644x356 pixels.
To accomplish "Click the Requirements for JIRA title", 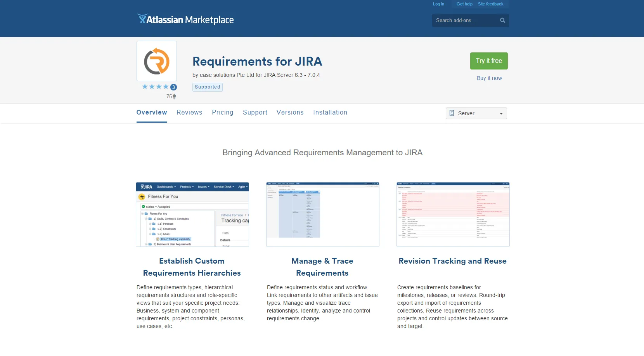I will (x=257, y=61).
